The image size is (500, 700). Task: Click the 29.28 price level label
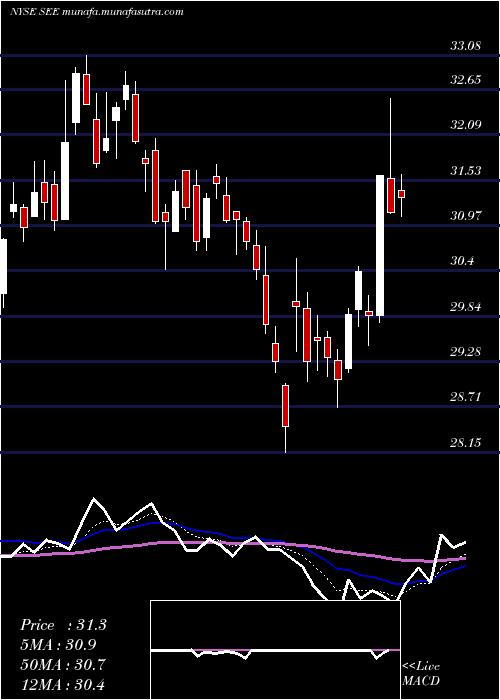tap(465, 352)
